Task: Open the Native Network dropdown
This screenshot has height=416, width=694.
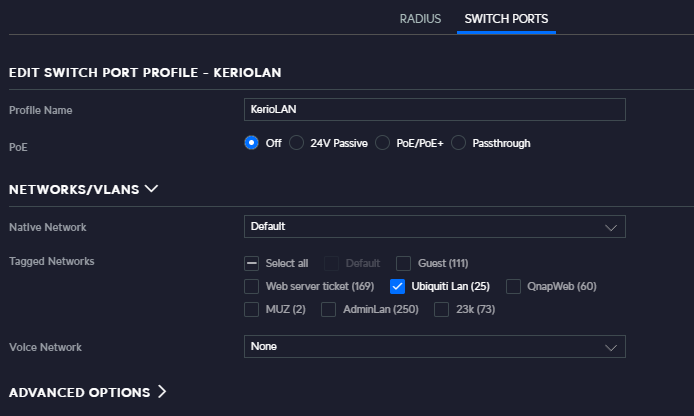Action: [x=435, y=227]
